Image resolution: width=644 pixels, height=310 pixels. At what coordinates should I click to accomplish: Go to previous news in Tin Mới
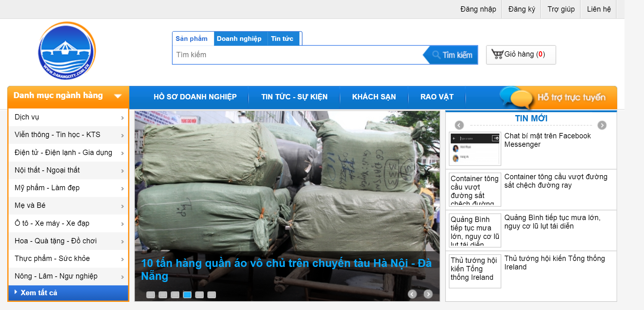click(459, 125)
